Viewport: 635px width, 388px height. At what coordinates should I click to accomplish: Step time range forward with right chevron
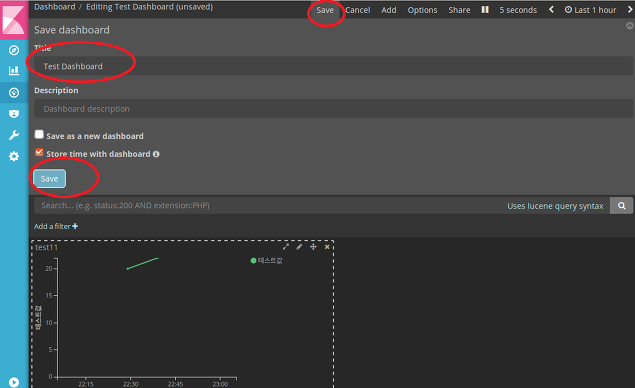(x=630, y=10)
